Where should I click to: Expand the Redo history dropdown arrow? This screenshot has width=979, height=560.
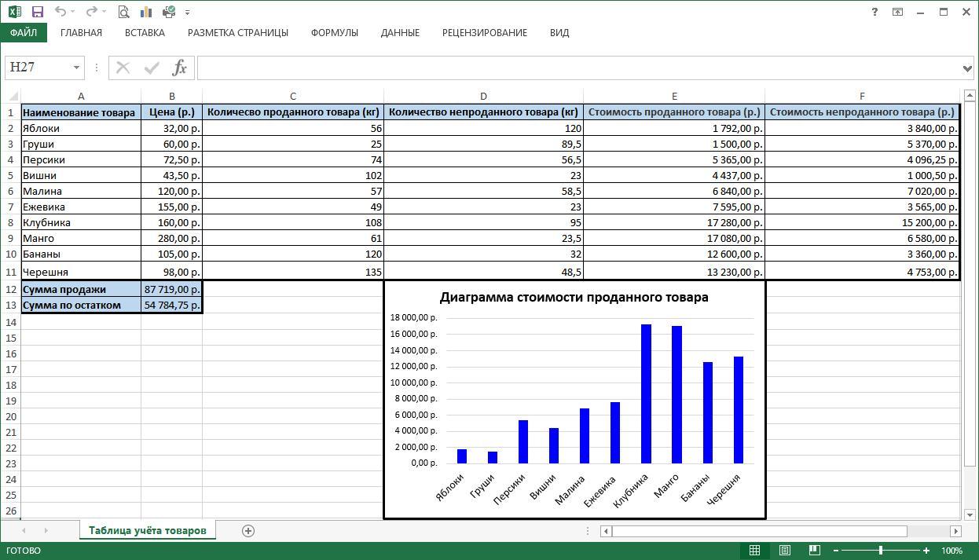click(104, 12)
